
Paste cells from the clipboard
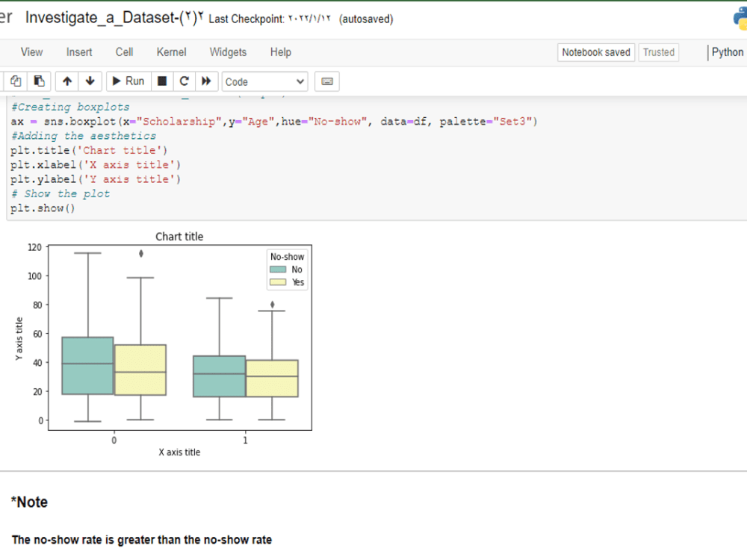(39, 81)
